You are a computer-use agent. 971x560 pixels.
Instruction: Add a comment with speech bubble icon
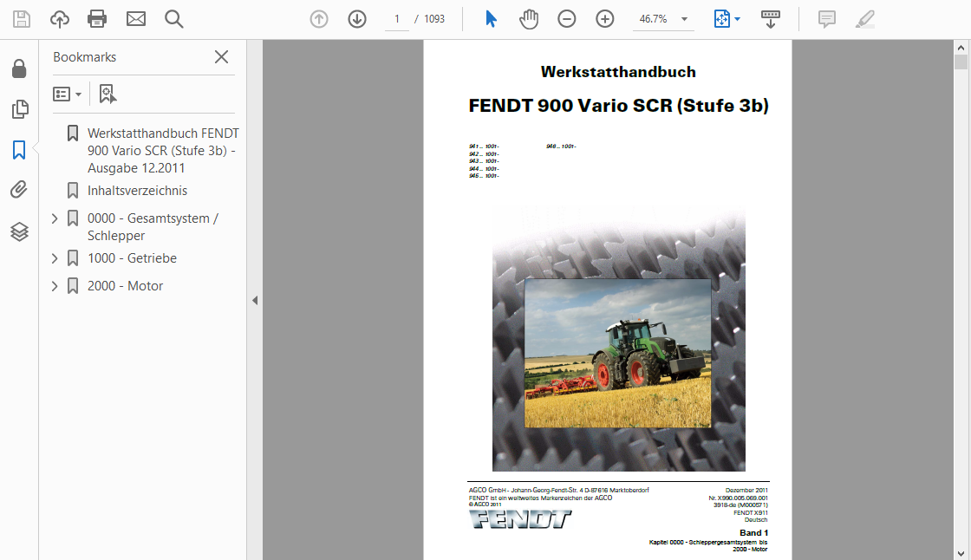pos(827,19)
